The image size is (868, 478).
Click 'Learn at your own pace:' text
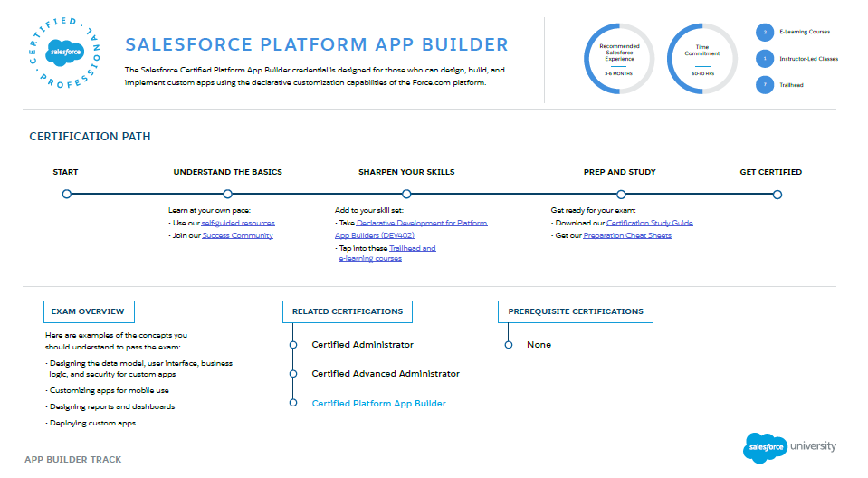tap(209, 210)
